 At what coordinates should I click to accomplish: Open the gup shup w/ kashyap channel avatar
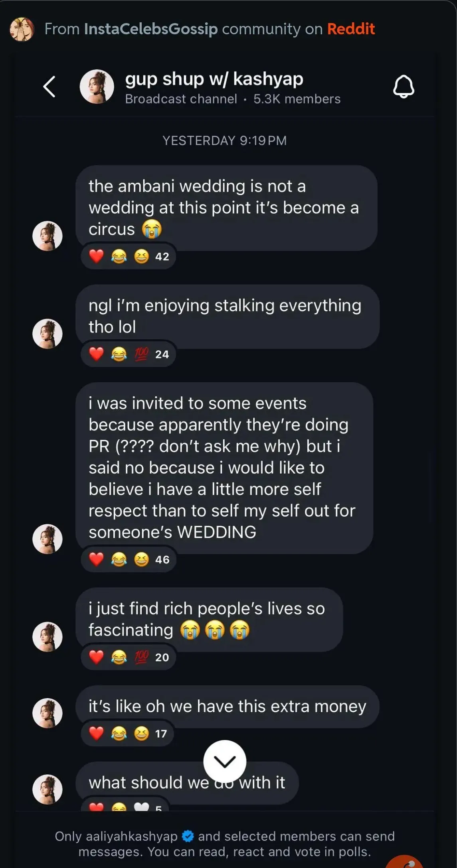pos(97,87)
